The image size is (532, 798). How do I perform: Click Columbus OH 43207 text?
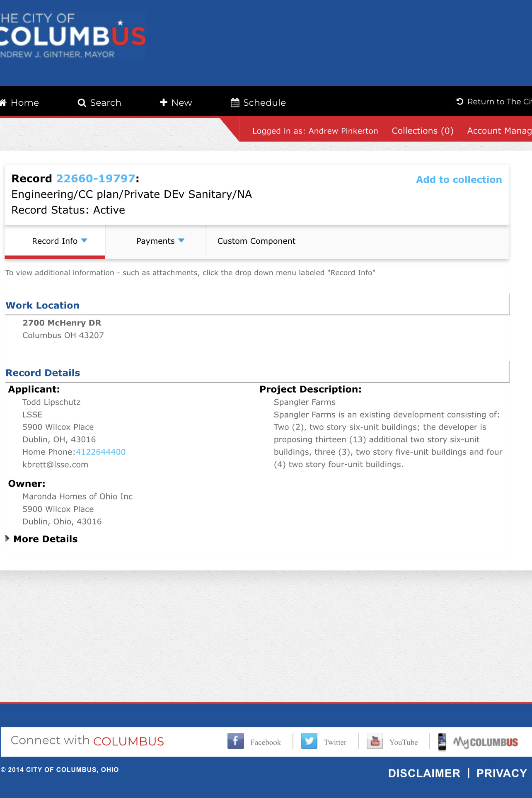[x=63, y=335]
